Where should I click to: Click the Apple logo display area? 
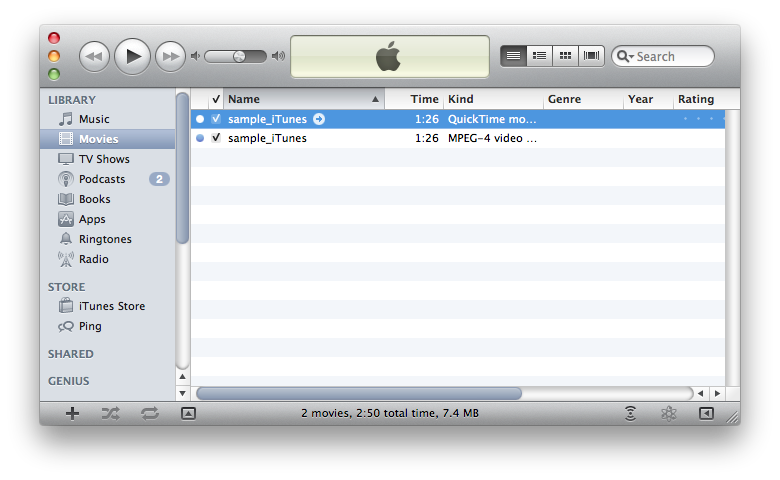tap(390, 57)
